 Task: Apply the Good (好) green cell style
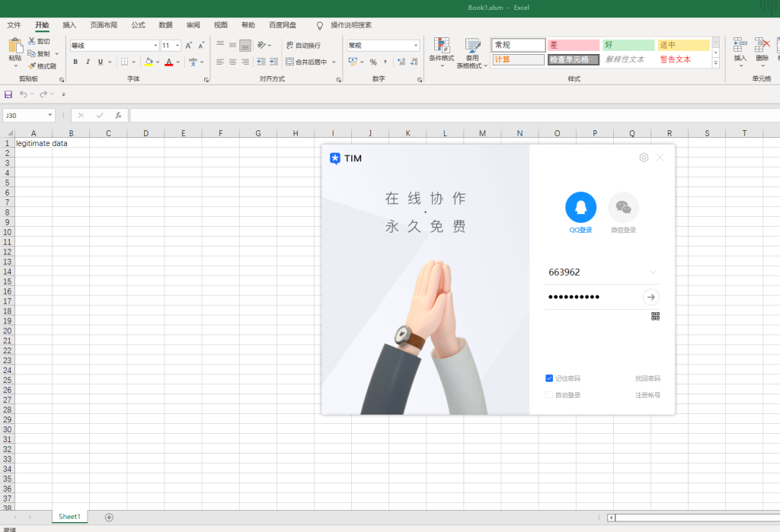coord(628,45)
